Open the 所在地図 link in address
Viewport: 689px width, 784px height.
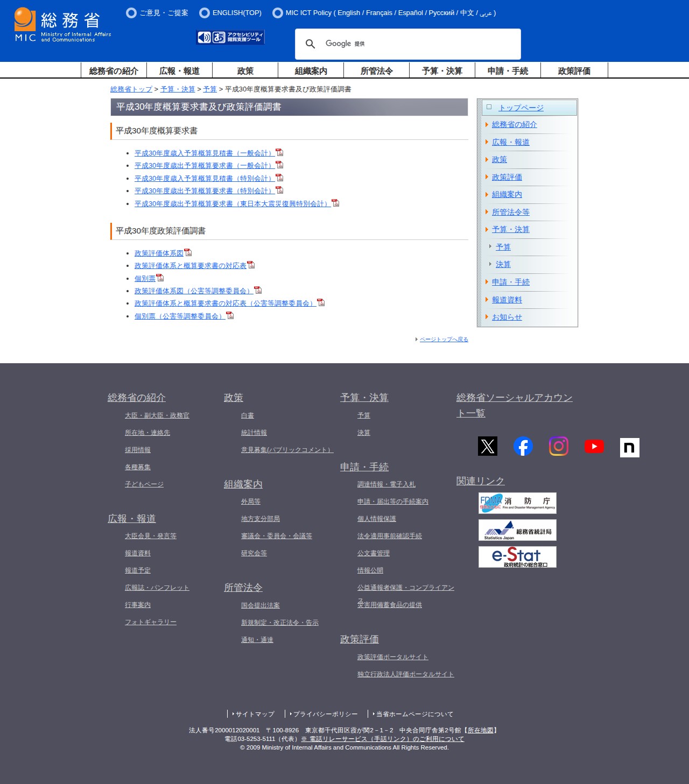tap(481, 730)
